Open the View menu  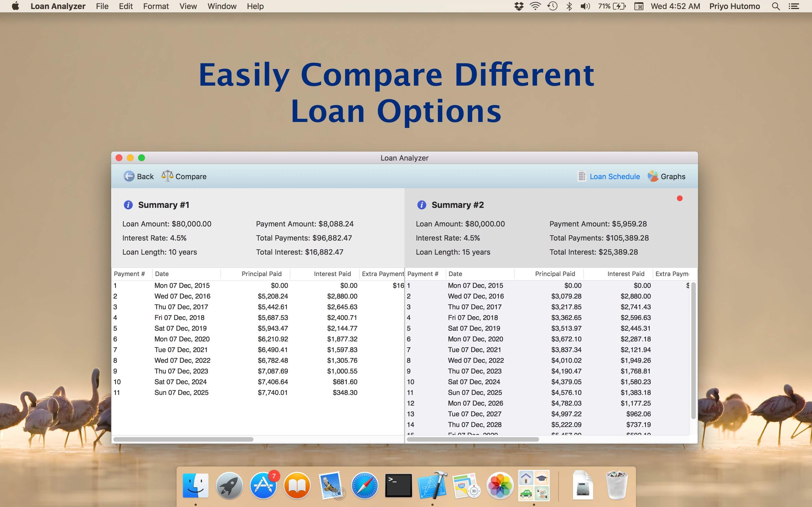point(188,6)
